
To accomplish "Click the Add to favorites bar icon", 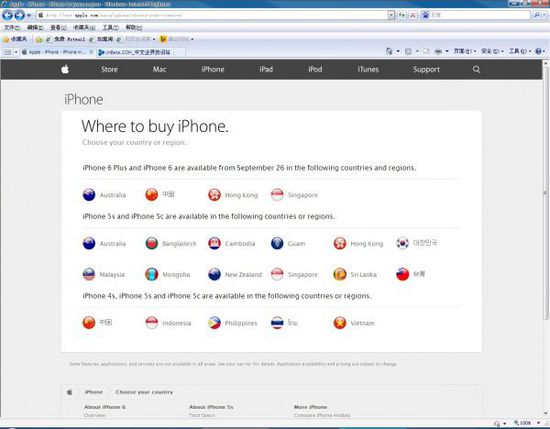I will [x=39, y=39].
